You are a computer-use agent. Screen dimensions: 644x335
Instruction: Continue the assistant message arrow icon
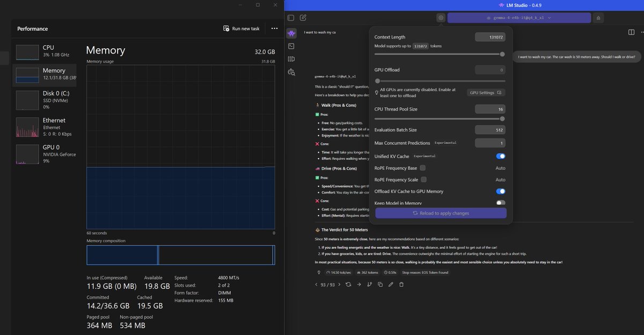359,285
